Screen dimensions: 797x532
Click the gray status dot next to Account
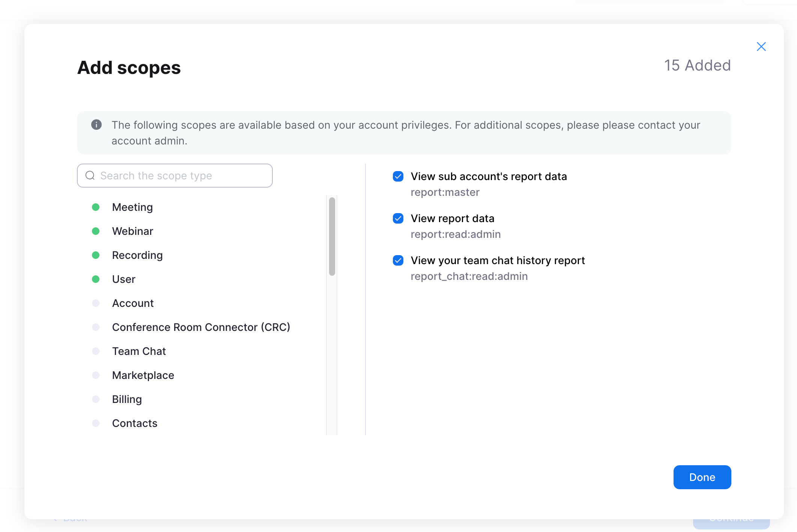[96, 303]
